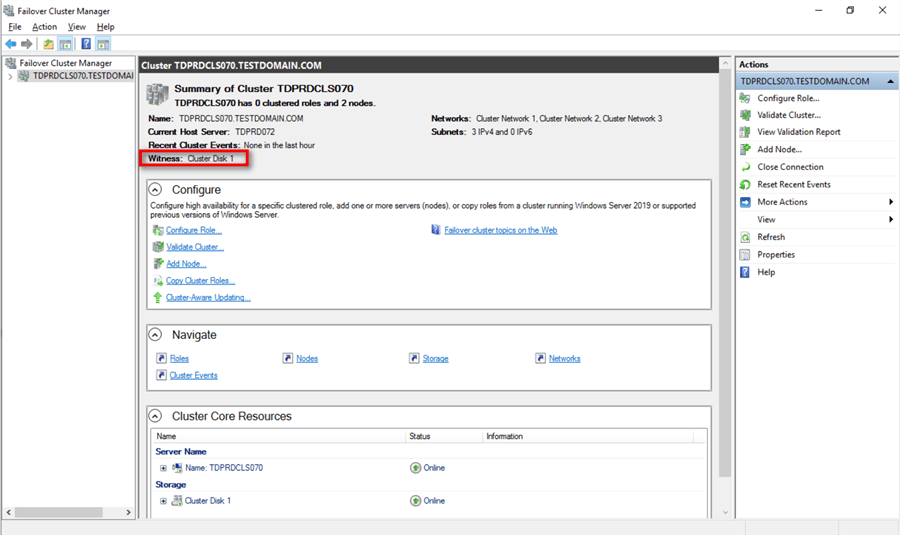This screenshot has height=535, width=900.
Task: Click the Add Node icon in Actions pane
Action: 745,149
